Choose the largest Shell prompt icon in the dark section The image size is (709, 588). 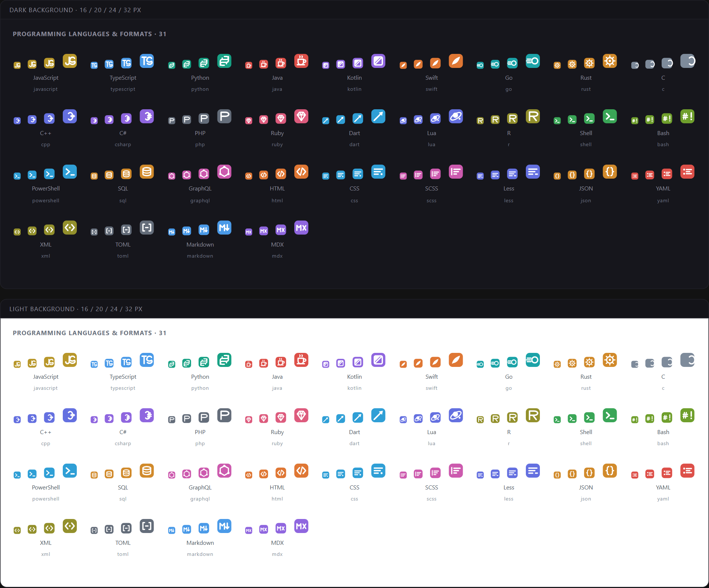pyautogui.click(x=610, y=116)
